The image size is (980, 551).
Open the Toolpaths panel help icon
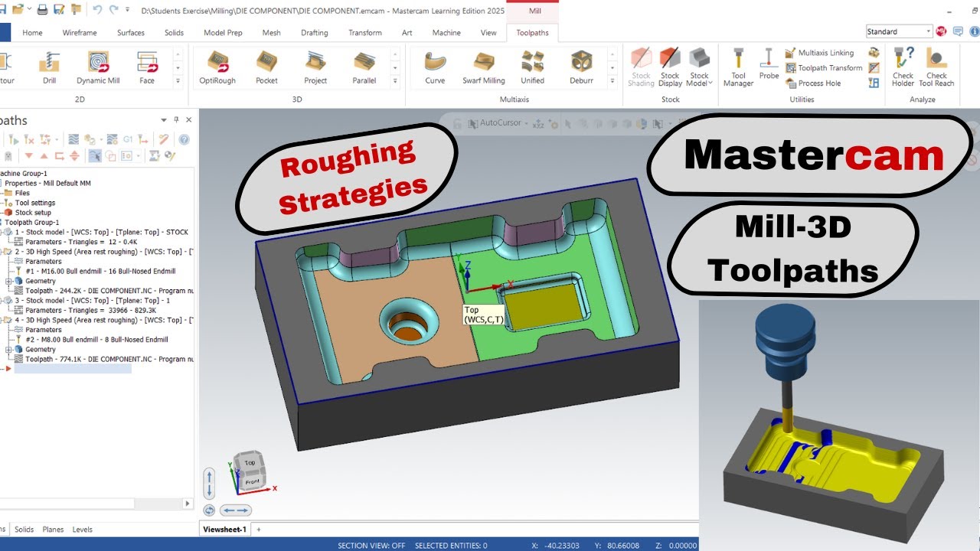[x=184, y=139]
